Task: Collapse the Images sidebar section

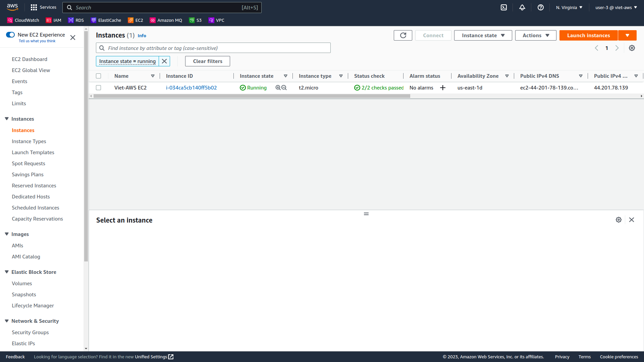Action: (x=7, y=234)
